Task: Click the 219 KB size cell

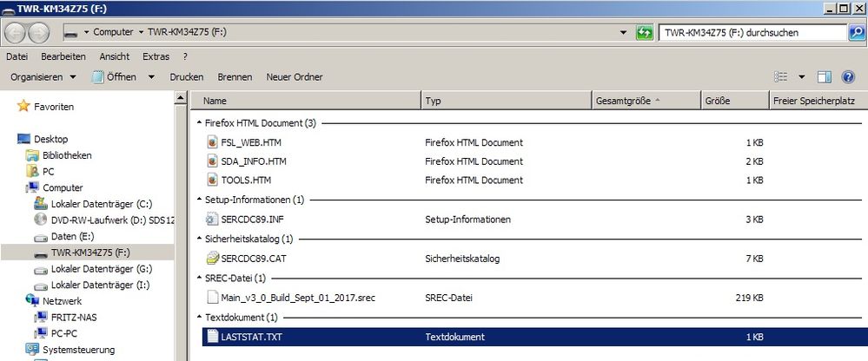Action: [x=750, y=298]
